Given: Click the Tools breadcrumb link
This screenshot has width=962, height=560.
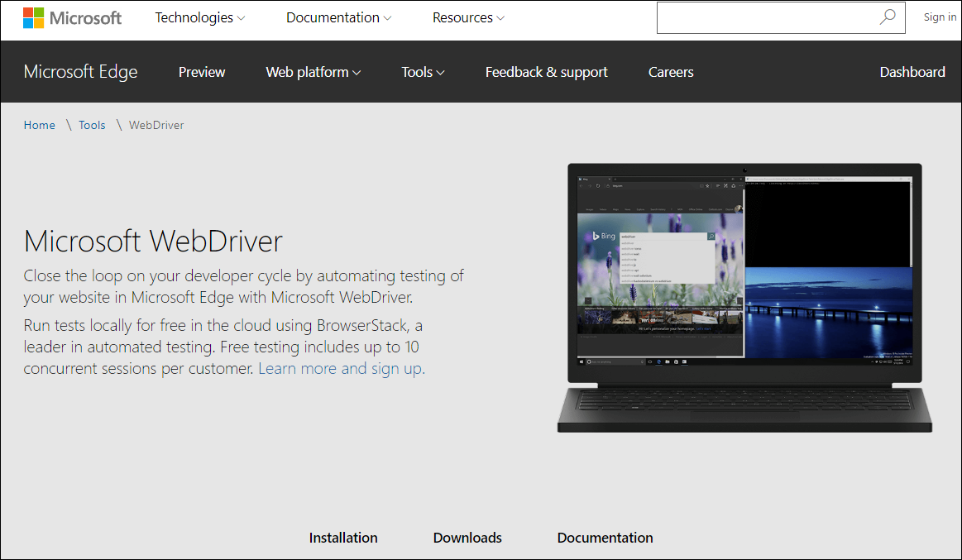Looking at the screenshot, I should pos(92,125).
